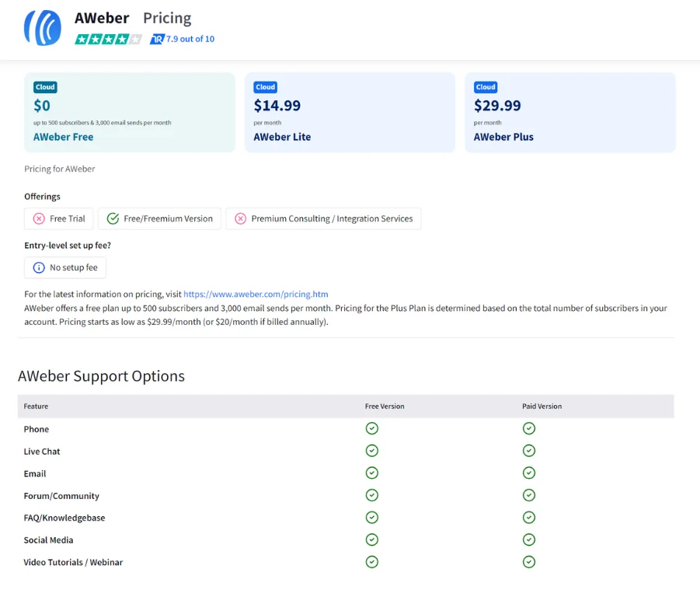Select the AWeber Free plan title
Image resolution: width=700 pixels, height=597 pixels.
pos(64,137)
